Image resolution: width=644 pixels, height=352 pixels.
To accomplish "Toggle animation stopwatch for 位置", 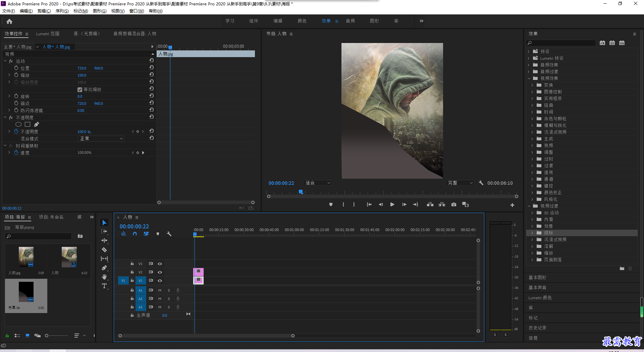I will click(x=16, y=68).
